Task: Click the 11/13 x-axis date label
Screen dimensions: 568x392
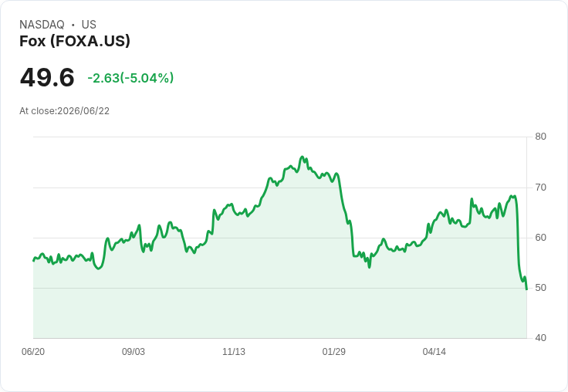Action: pos(234,352)
